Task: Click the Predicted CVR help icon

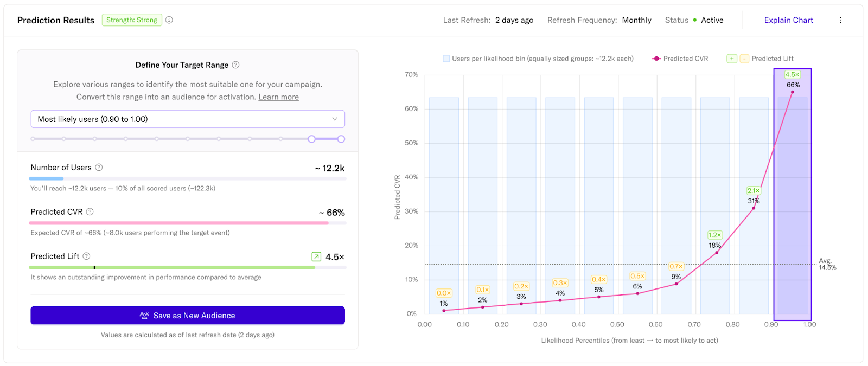Action: [x=90, y=212]
